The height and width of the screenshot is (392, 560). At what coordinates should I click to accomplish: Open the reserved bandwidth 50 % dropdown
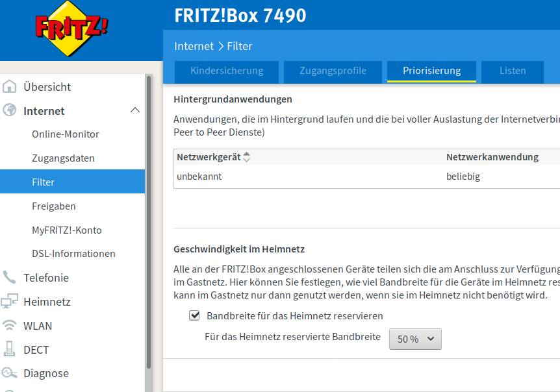coord(415,339)
